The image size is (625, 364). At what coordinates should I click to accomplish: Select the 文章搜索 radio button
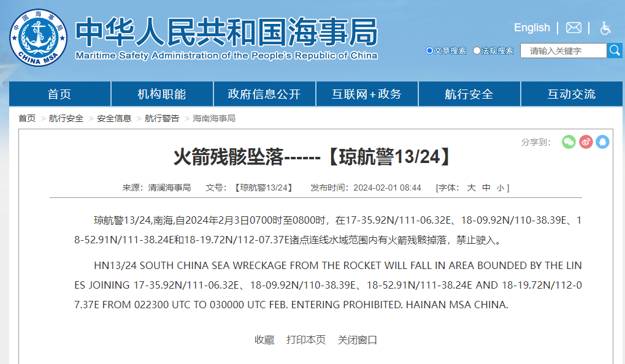[x=429, y=51]
